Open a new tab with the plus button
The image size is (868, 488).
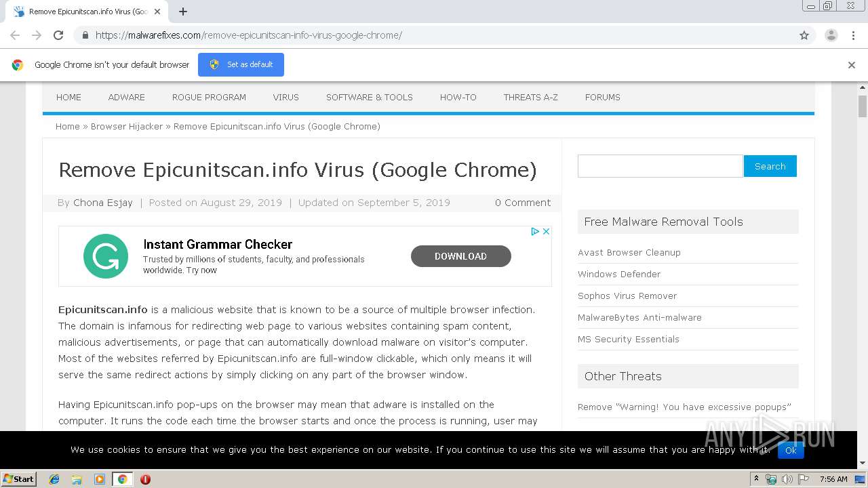point(183,12)
